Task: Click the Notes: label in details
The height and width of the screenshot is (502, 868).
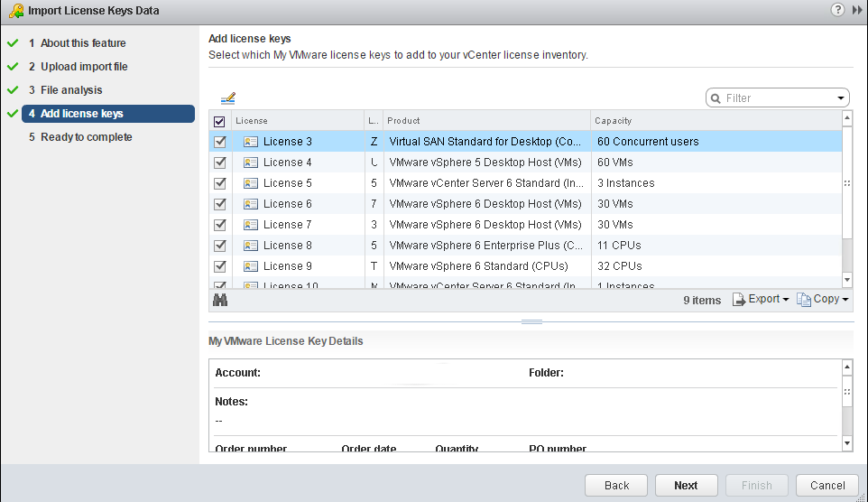Action: pyautogui.click(x=231, y=402)
